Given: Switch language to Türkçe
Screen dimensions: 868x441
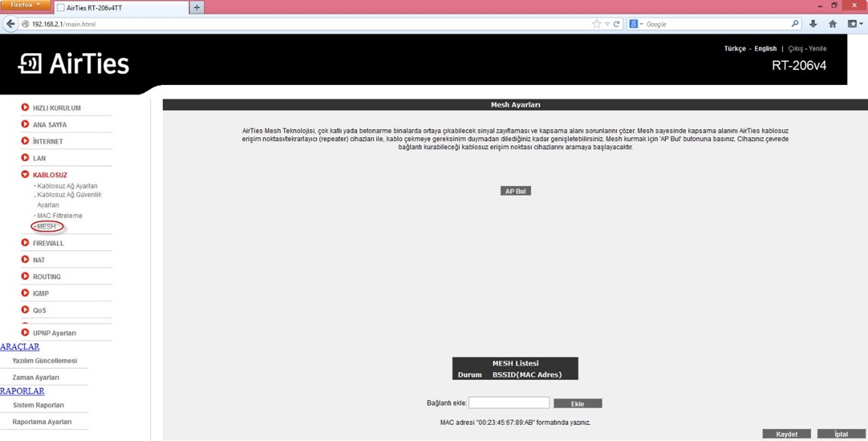Looking at the screenshot, I should 735,49.
